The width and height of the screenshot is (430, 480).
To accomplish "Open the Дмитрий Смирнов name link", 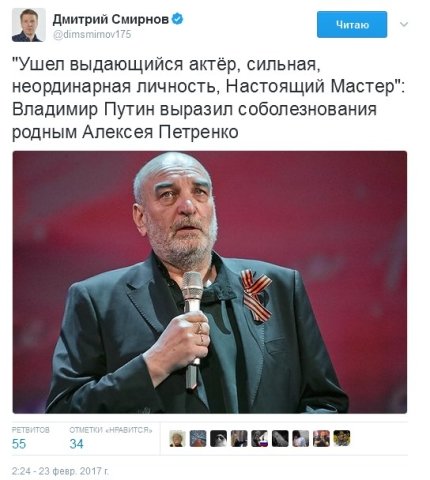I will (x=111, y=20).
